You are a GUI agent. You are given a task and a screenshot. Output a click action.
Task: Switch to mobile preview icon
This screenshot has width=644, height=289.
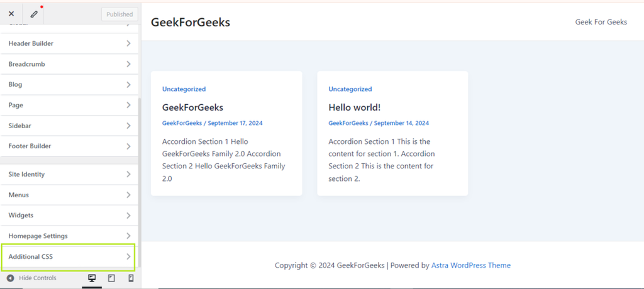(131, 278)
